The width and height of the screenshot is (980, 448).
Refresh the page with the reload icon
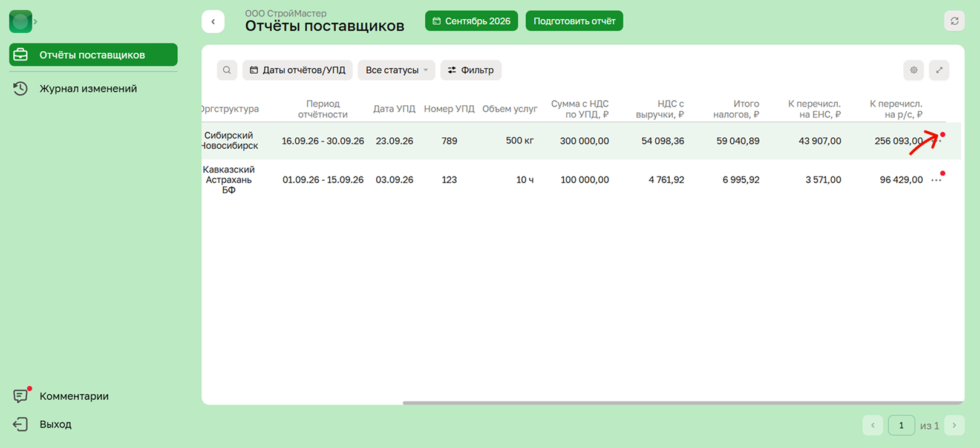coord(954,21)
